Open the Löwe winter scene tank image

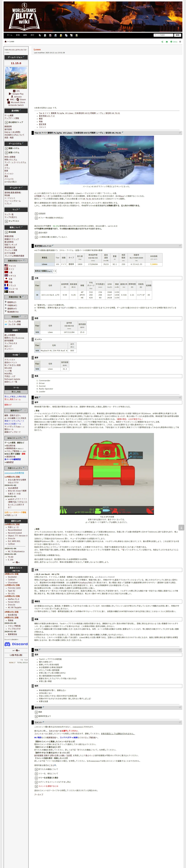pos(106,160)
